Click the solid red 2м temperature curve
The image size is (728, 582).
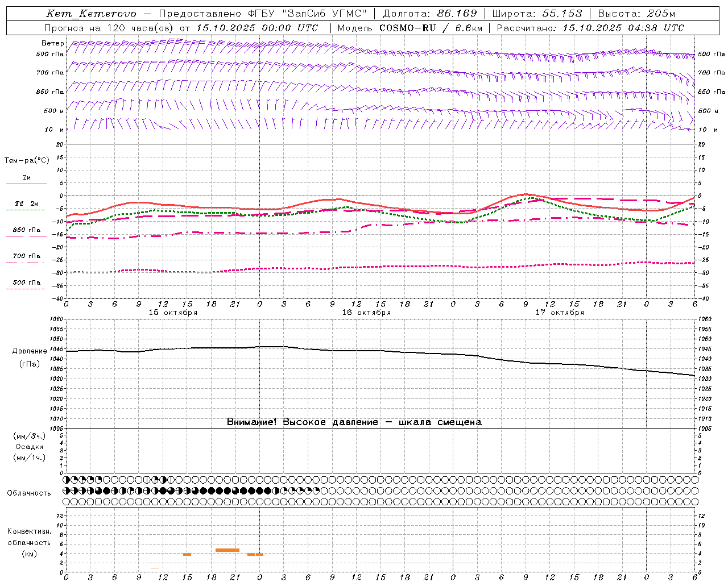(381, 205)
